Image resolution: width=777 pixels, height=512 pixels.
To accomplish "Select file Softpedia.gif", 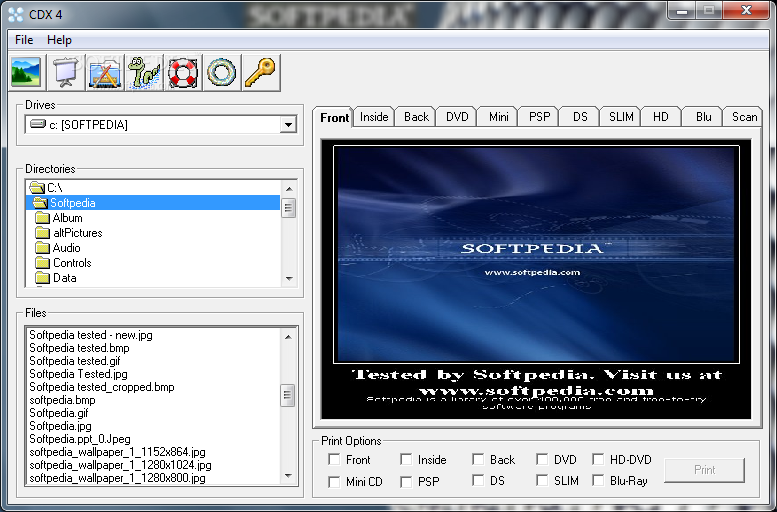I will coord(58,412).
